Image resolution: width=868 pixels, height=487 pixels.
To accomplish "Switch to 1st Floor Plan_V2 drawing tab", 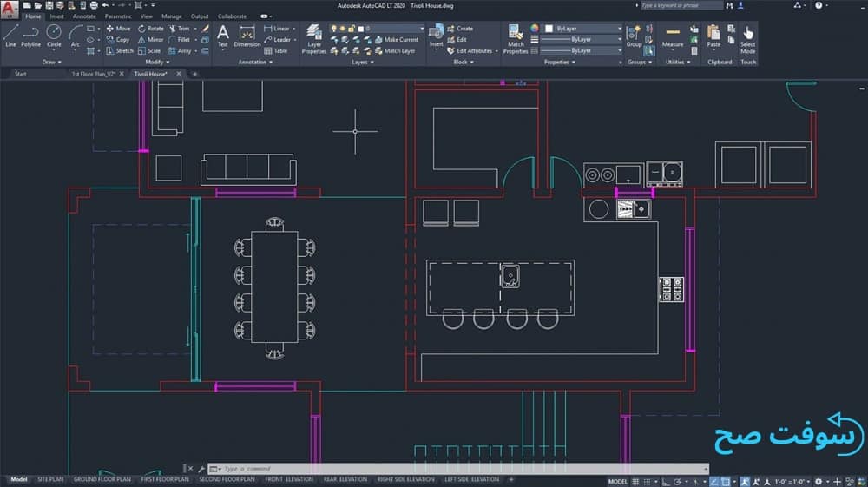I will point(93,75).
